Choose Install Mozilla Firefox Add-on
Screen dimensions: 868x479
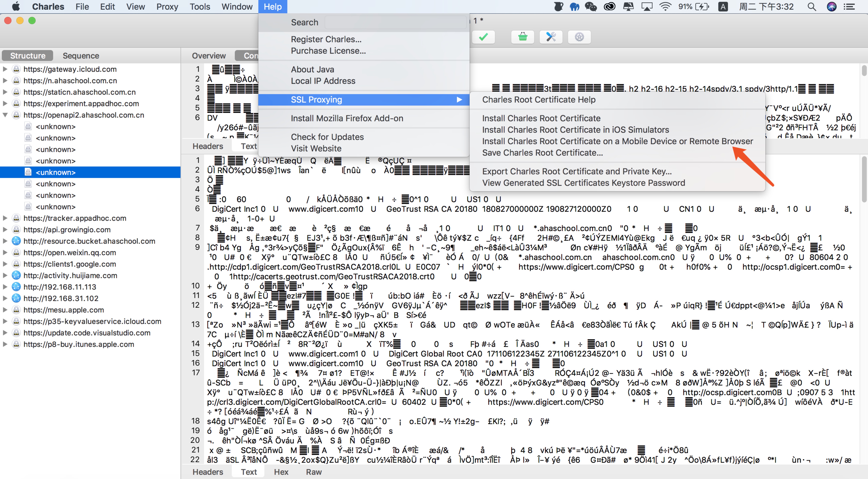point(347,118)
